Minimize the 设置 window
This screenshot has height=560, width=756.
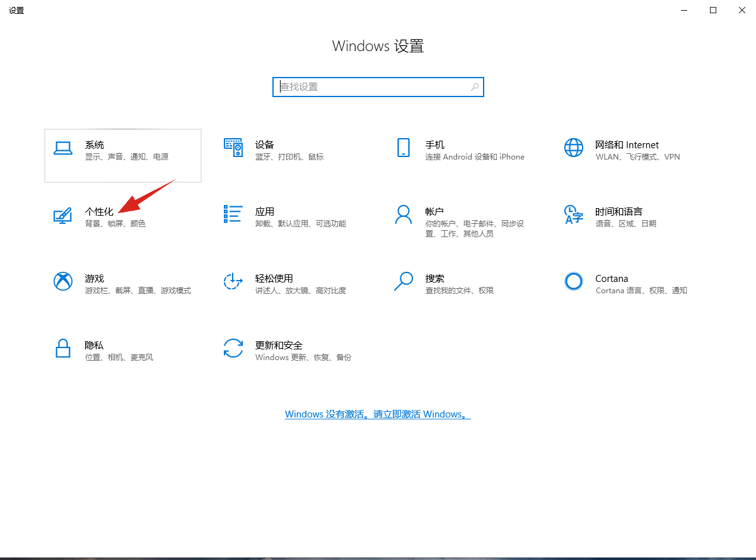(x=684, y=10)
